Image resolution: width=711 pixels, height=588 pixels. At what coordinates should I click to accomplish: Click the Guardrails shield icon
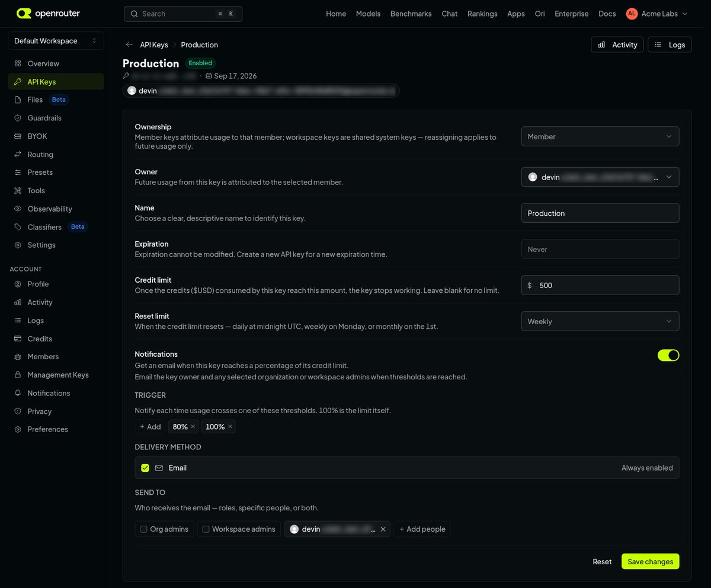click(18, 118)
